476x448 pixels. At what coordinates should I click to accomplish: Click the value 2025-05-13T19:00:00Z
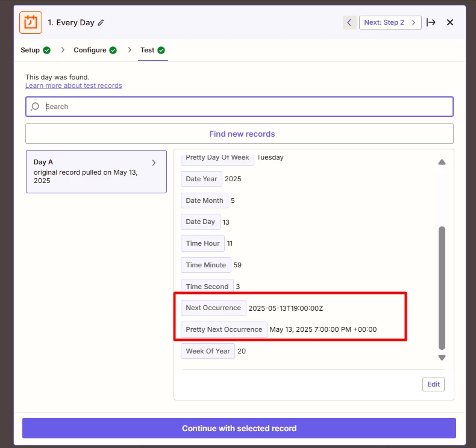point(286,308)
